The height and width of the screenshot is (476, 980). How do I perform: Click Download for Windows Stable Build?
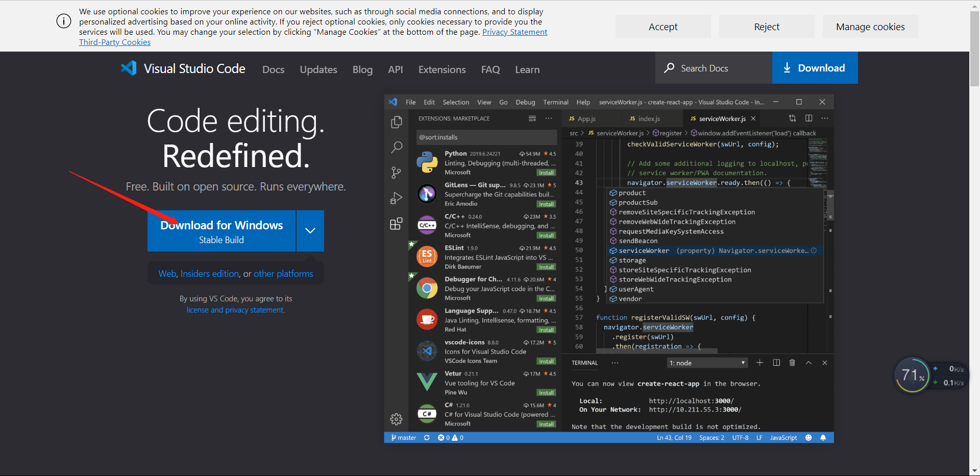(x=222, y=231)
